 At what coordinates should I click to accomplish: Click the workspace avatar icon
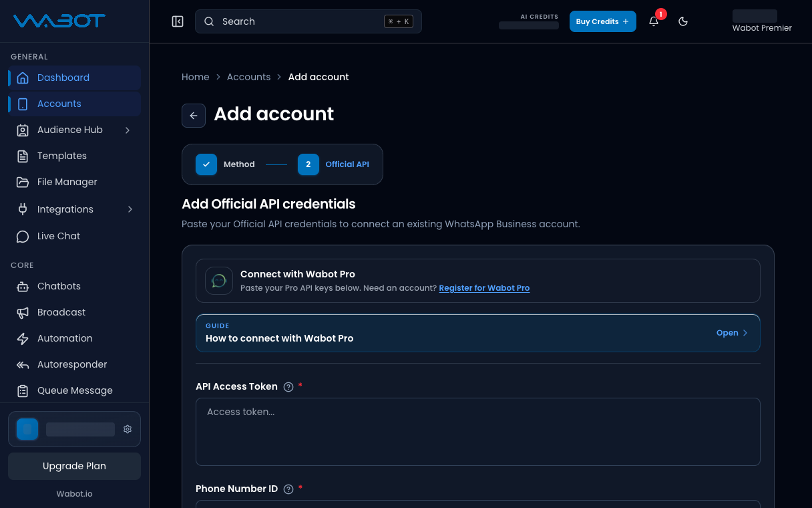[x=27, y=429]
